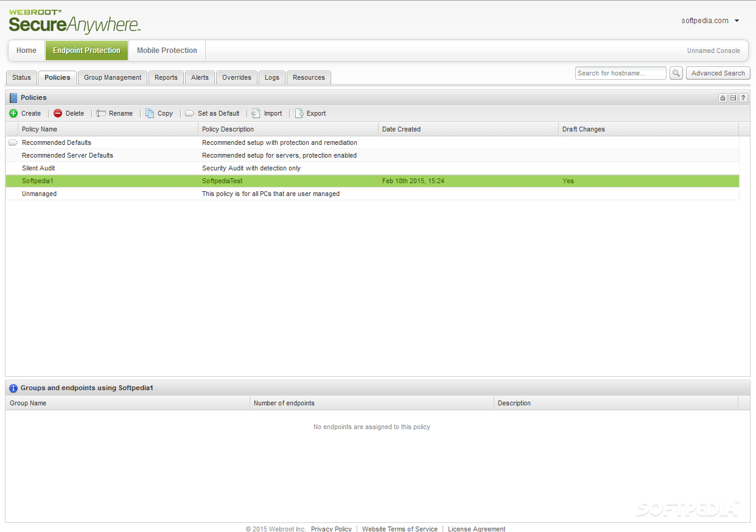Click the magnifier search button
This screenshot has height=532, width=756.
pyautogui.click(x=676, y=73)
